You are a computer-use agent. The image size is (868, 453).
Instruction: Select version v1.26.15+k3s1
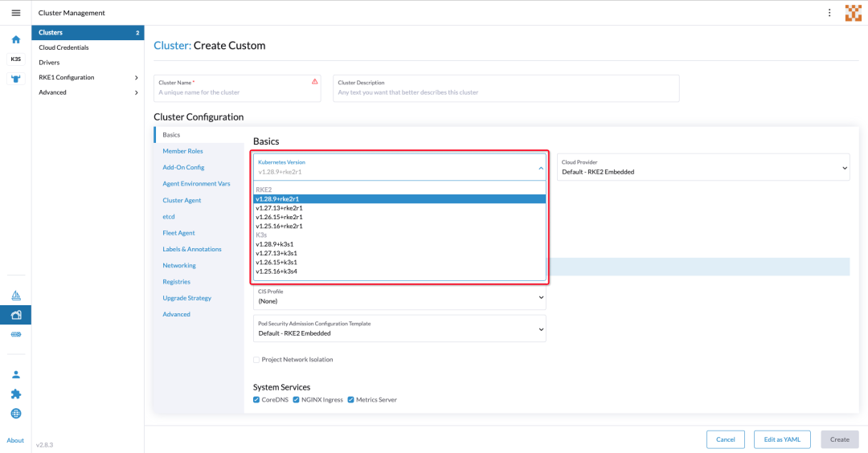(399, 262)
